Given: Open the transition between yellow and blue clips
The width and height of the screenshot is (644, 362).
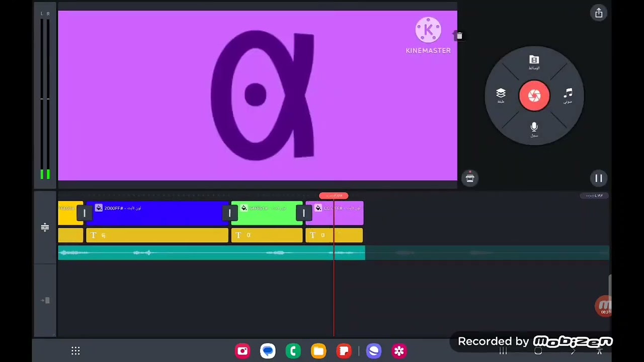Looking at the screenshot, I should (x=85, y=213).
